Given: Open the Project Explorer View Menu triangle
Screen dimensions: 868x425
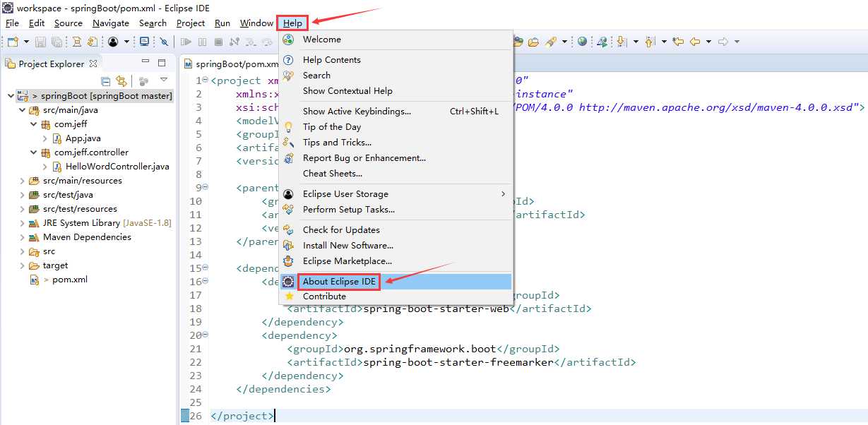Looking at the screenshot, I should [x=164, y=80].
